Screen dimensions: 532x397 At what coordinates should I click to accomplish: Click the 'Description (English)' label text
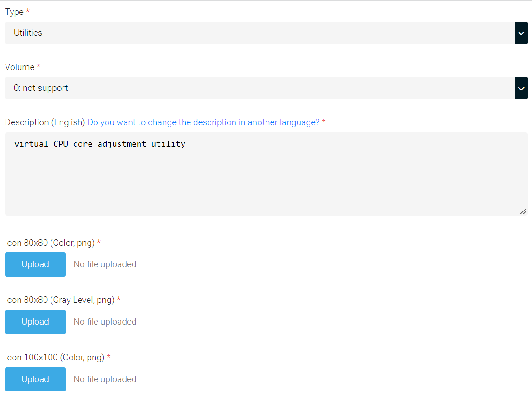pos(44,122)
